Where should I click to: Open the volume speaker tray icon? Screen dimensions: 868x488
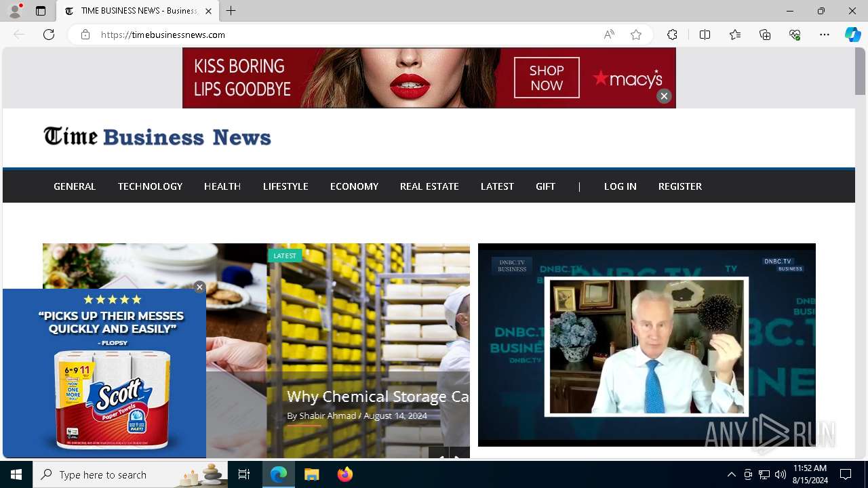[x=781, y=474]
